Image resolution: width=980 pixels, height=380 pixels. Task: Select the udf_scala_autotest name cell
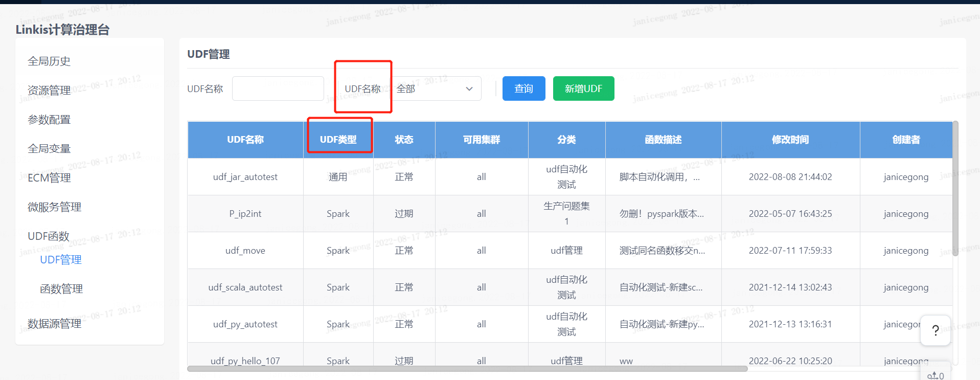(x=245, y=287)
